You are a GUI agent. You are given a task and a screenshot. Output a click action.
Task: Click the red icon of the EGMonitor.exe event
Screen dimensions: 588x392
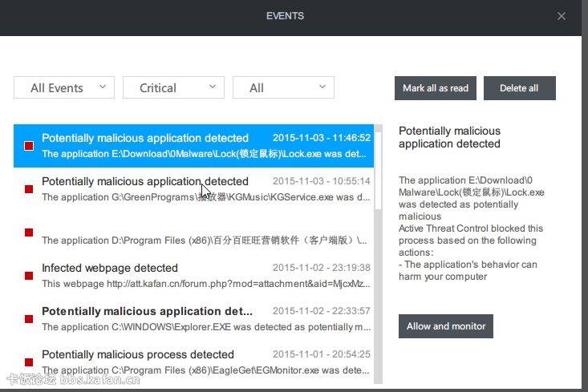29,362
